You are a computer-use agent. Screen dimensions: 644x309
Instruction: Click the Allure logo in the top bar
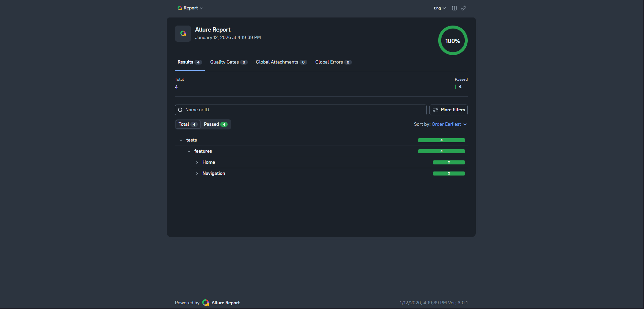(180, 8)
